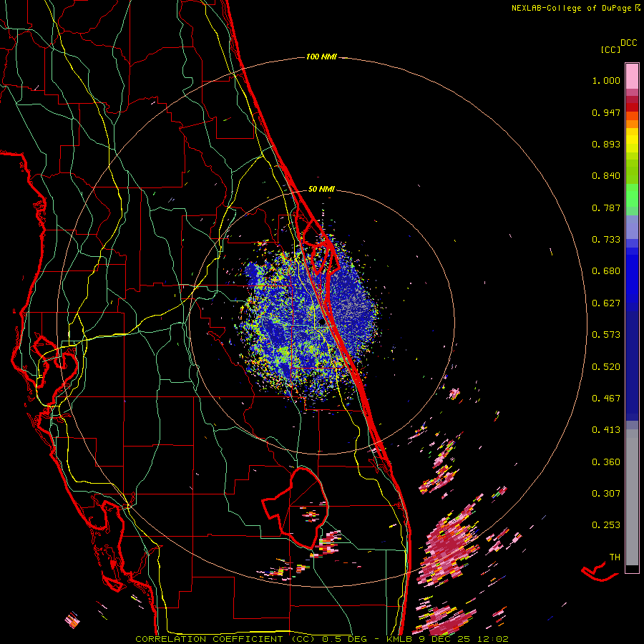Click the 0.733 legend value
644x644 pixels.
point(606,240)
